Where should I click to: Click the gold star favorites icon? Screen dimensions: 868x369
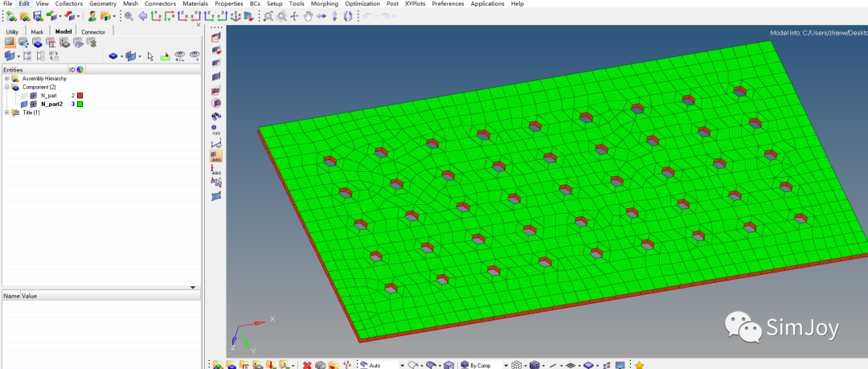point(640,364)
